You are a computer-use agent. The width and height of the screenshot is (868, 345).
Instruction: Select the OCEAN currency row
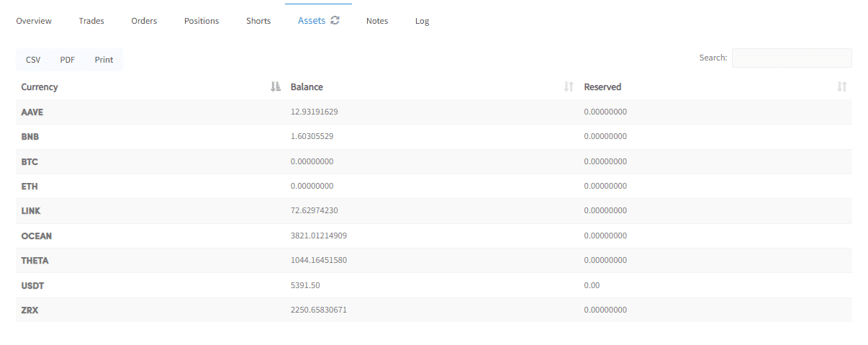coord(434,236)
